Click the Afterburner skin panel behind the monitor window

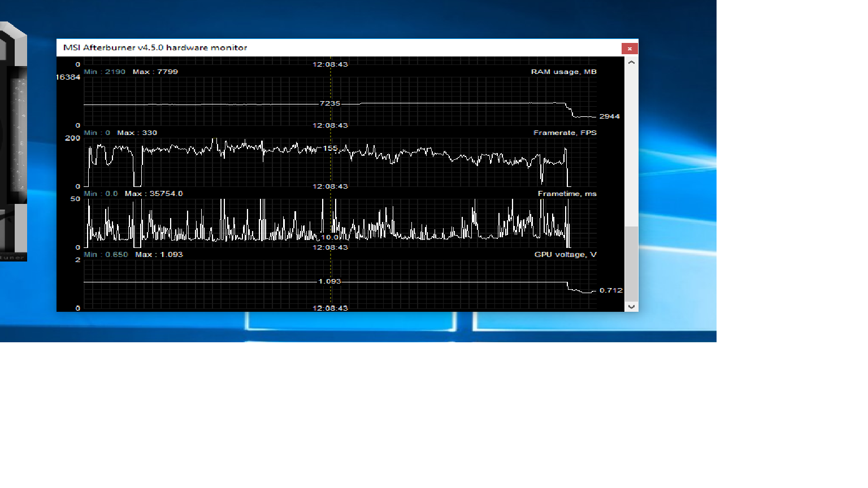13,141
